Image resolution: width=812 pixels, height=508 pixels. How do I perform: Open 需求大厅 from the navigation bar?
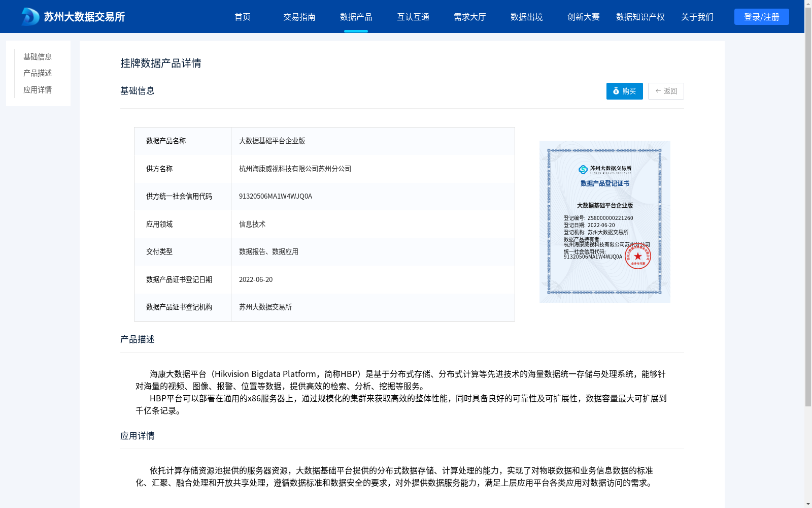(470, 17)
